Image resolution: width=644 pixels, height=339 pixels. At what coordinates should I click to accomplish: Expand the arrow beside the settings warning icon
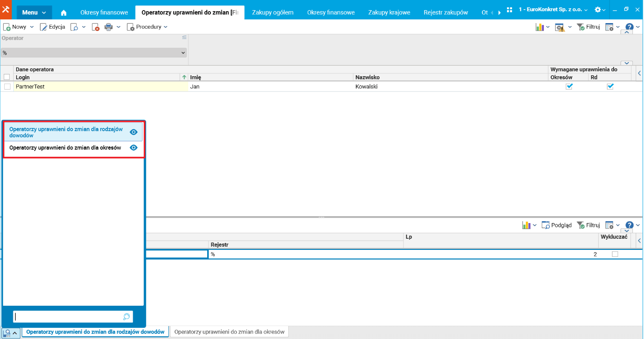pyautogui.click(x=570, y=27)
